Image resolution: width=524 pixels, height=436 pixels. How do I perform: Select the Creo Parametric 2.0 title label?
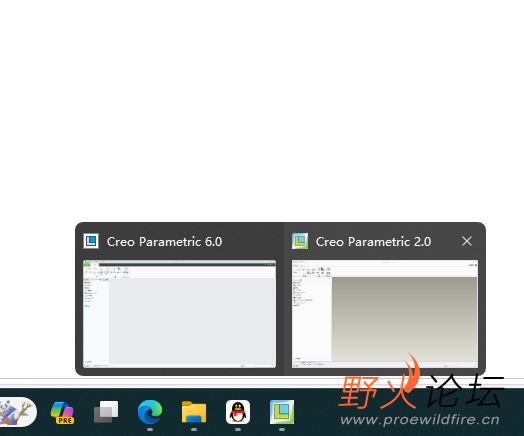point(373,242)
